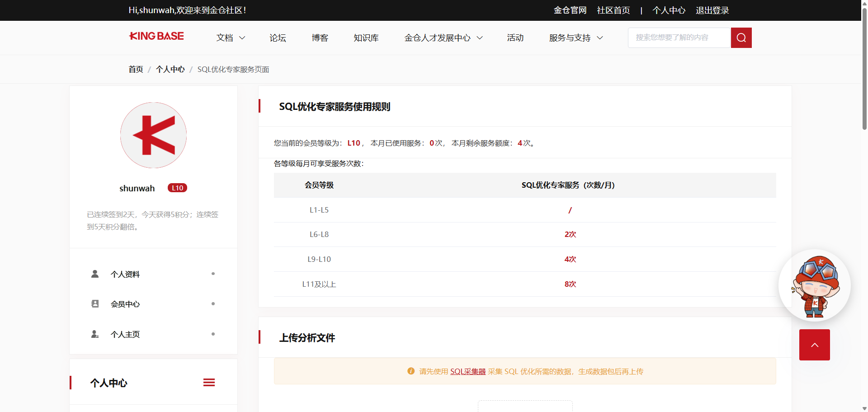The height and width of the screenshot is (412, 868).
Task: Click the 4次 value in the L9-L10 row
Action: (x=570, y=259)
